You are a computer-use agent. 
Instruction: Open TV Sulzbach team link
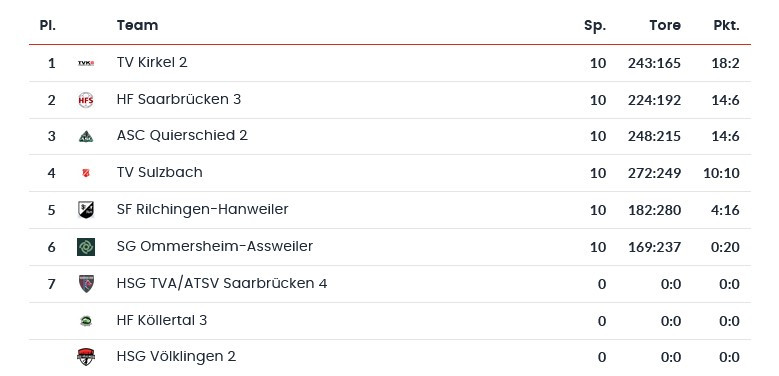(x=159, y=172)
